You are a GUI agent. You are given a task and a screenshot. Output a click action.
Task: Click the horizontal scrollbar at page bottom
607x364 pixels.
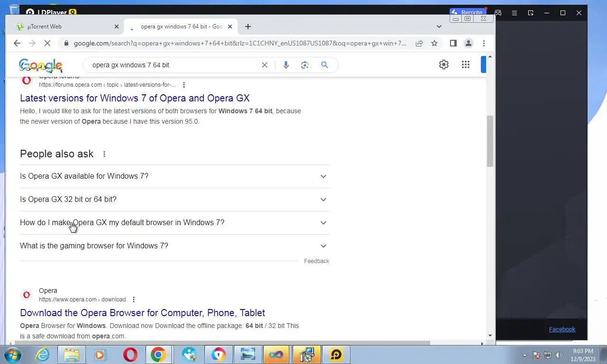click(222, 343)
